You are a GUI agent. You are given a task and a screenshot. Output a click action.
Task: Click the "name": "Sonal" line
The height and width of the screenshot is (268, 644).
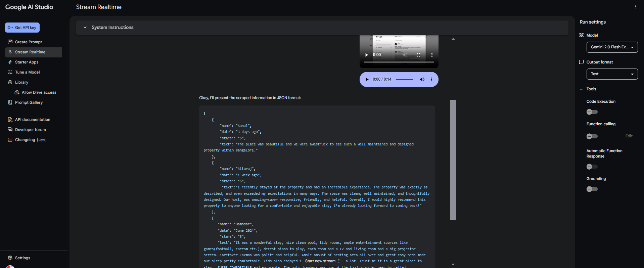235,126
